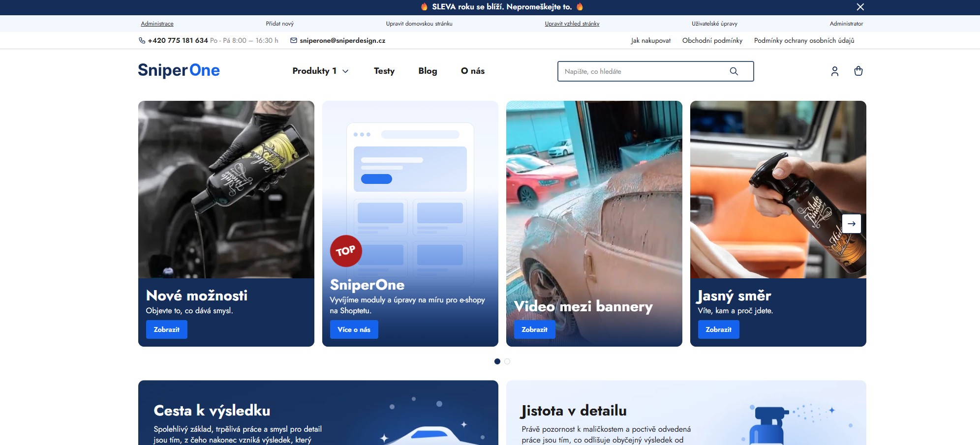
Task: Open Upravit vzhled stránky link
Action: pyautogui.click(x=572, y=24)
